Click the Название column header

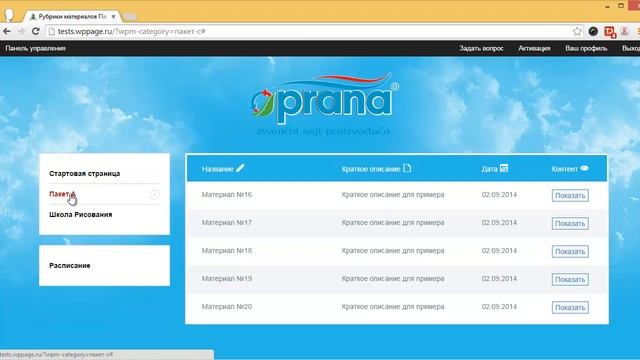(217, 169)
